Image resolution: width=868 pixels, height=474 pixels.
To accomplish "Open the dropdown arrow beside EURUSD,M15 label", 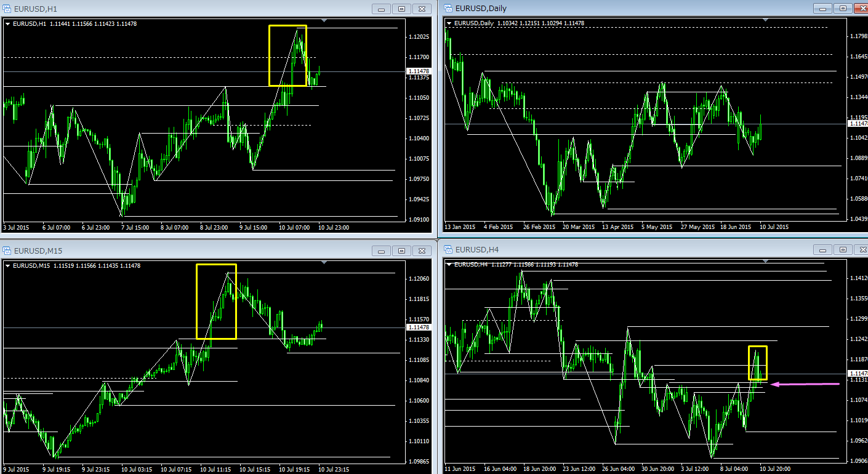I will 8,266.
